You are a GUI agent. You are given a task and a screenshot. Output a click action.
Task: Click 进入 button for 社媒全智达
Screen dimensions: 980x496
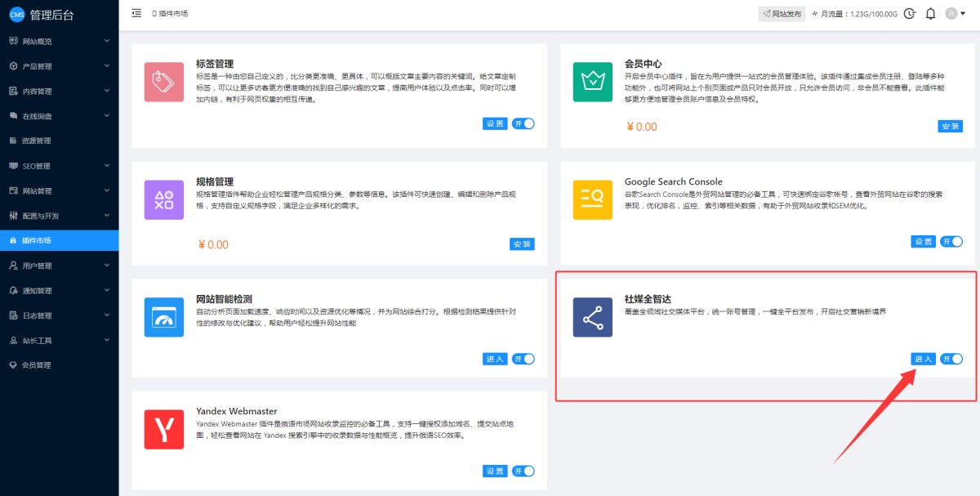[923, 359]
